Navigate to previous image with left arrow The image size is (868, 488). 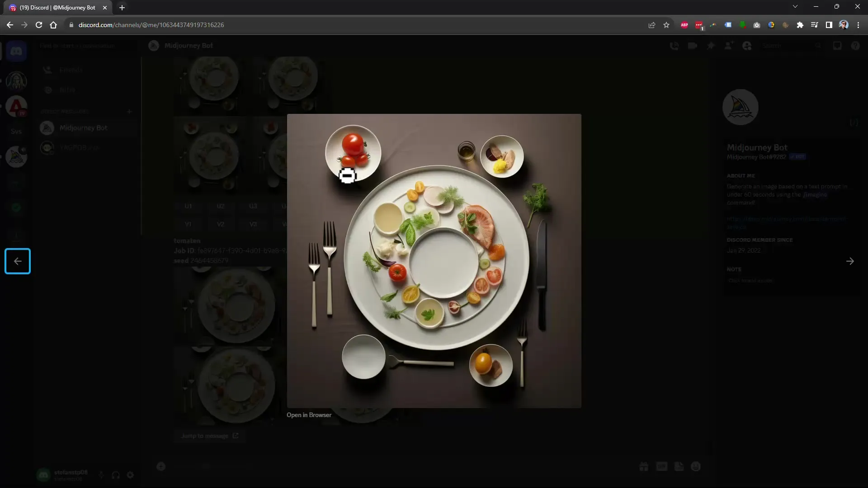[17, 261]
